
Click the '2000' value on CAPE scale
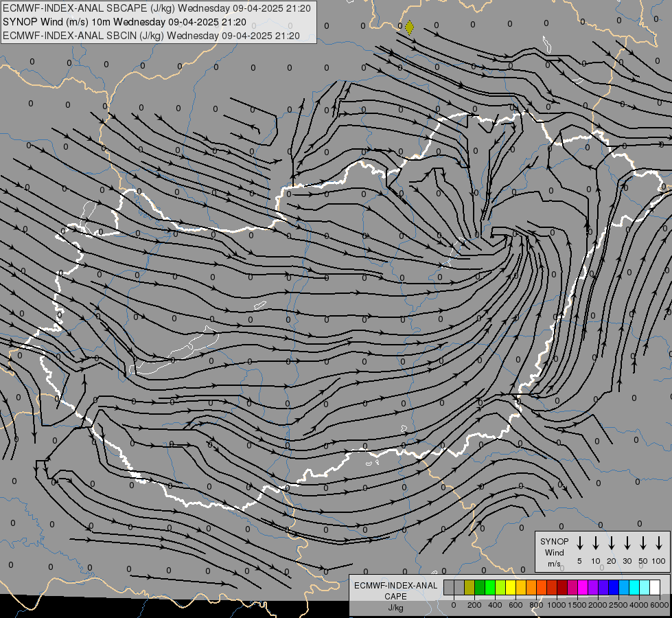597,605
